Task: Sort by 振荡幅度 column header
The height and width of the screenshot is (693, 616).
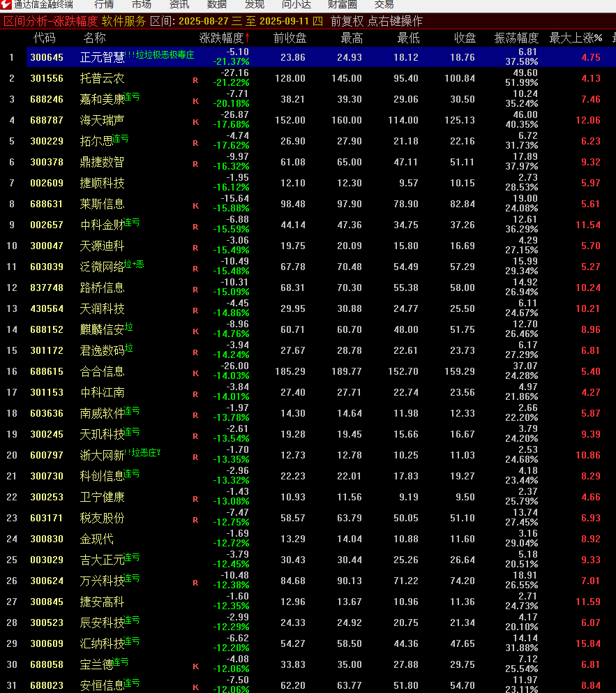Action: click(x=516, y=38)
